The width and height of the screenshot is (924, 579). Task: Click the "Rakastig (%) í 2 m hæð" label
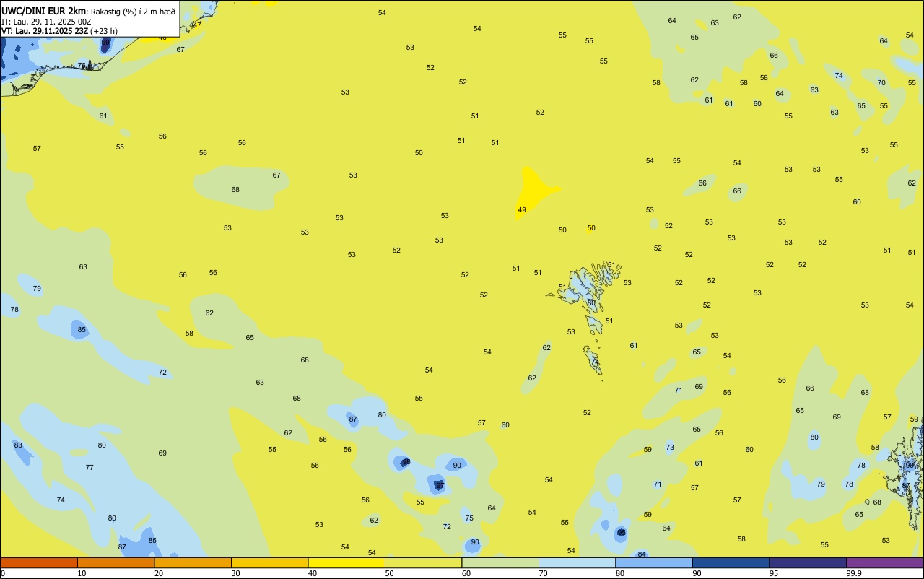pos(133,12)
